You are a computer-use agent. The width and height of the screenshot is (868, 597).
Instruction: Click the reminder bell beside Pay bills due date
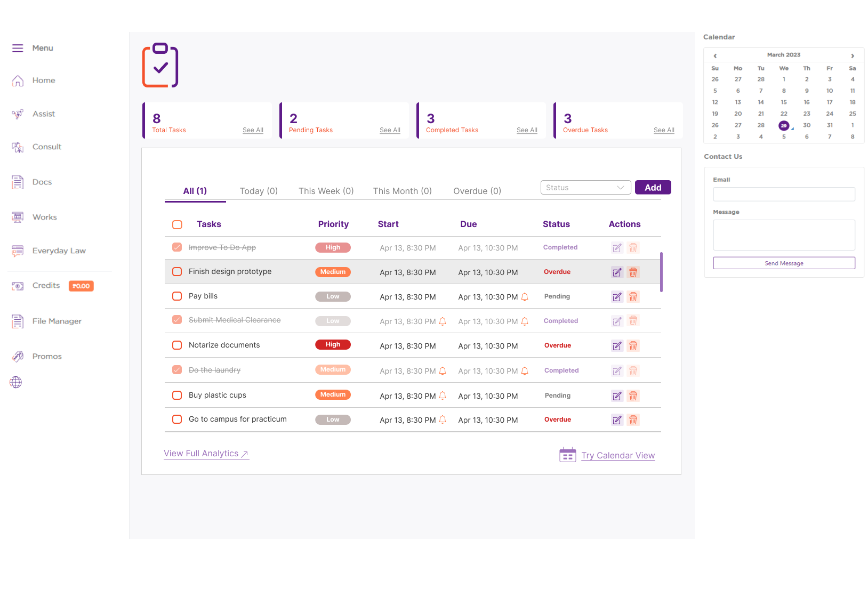[x=525, y=297]
